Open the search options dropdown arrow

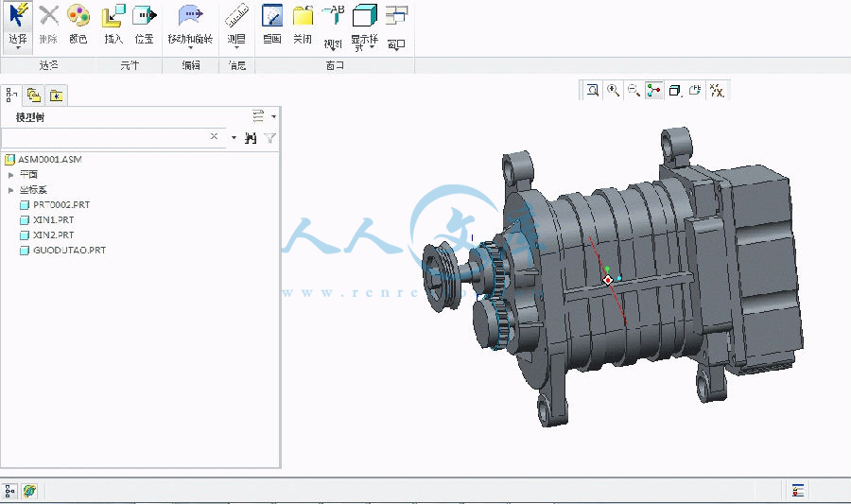click(x=234, y=138)
